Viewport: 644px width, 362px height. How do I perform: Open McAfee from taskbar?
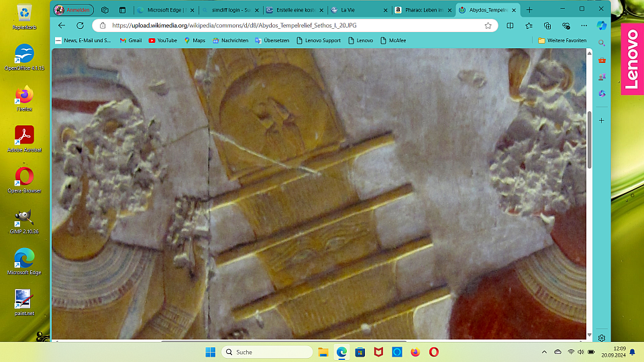point(378,352)
